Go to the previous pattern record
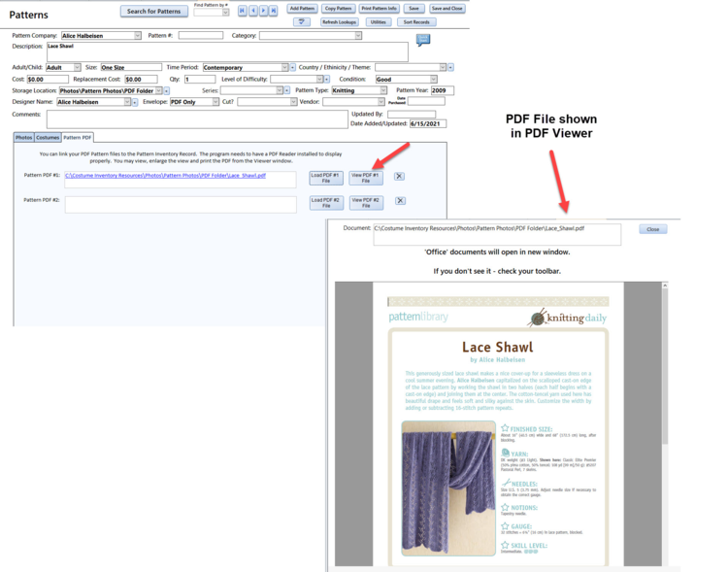The width and height of the screenshot is (728, 572). point(253,11)
